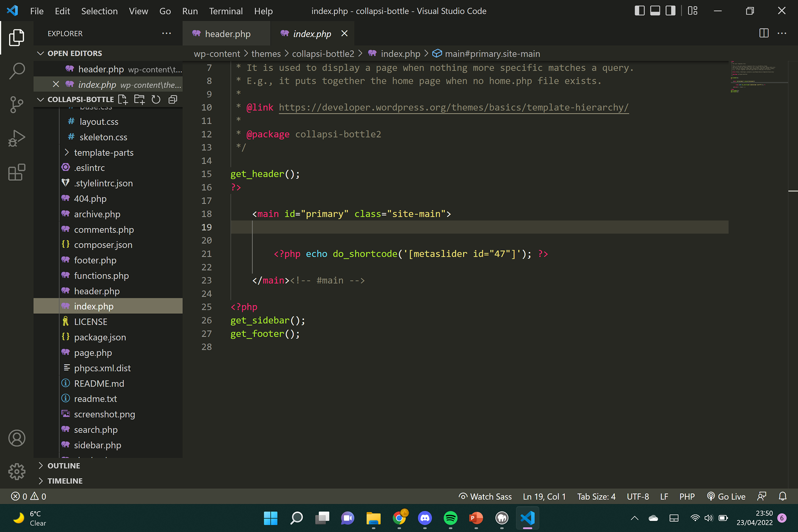The height and width of the screenshot is (532, 798).
Task: Toggle primary side bar visibility
Action: click(x=640, y=11)
